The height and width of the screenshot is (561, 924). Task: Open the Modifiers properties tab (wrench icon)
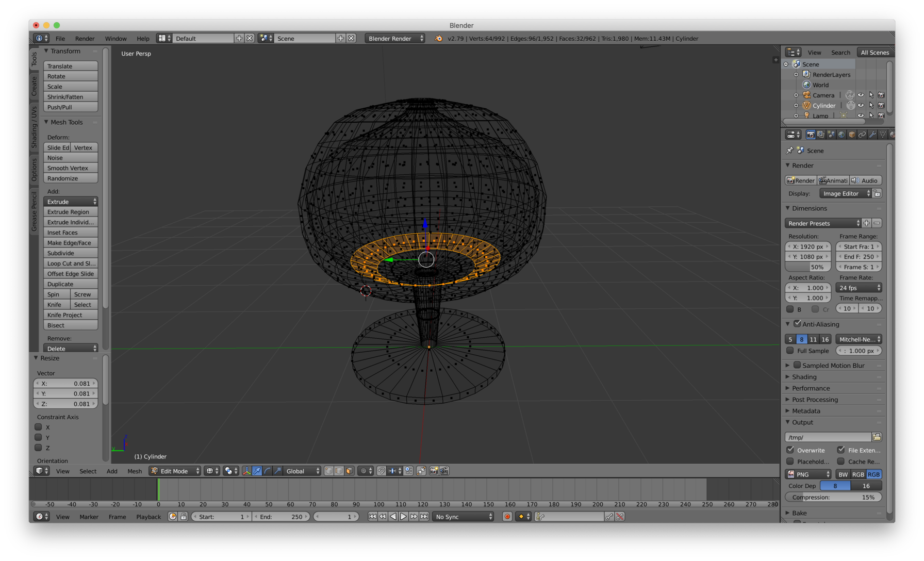pyautogui.click(x=872, y=135)
